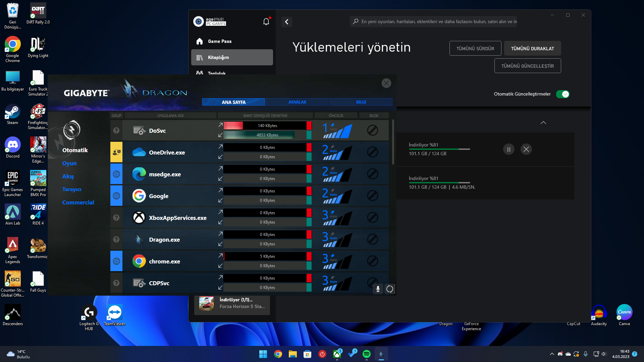Click the back arrow in Xbox app
Viewport: 644px width, 362px height.
point(286,22)
